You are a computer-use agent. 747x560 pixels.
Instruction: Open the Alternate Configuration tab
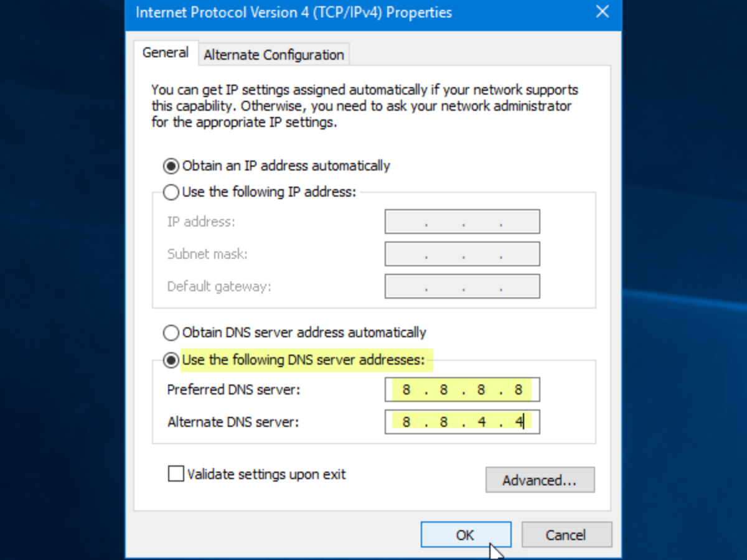[x=273, y=55]
